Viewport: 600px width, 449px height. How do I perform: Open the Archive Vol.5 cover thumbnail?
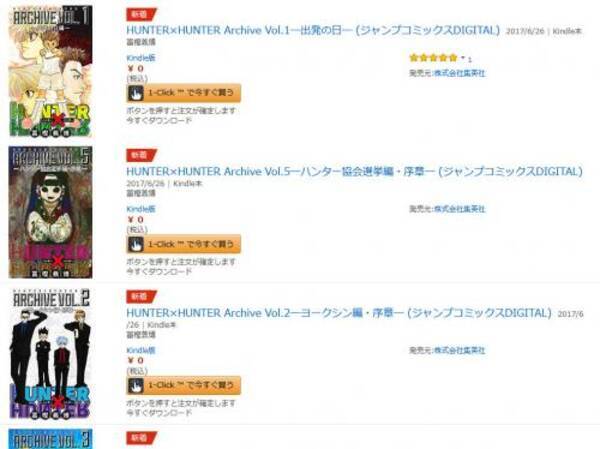pos(51,212)
